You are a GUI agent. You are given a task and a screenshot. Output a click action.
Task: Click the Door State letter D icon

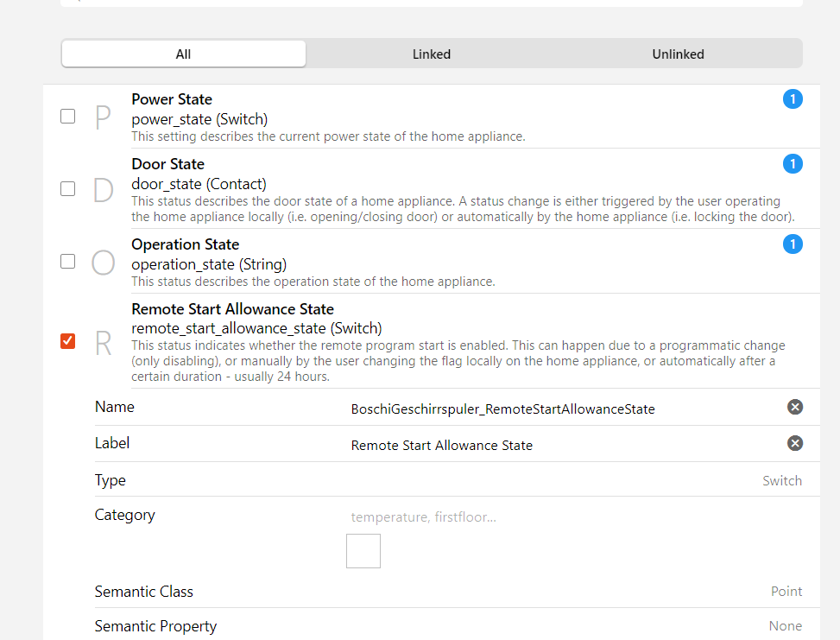pos(103,190)
